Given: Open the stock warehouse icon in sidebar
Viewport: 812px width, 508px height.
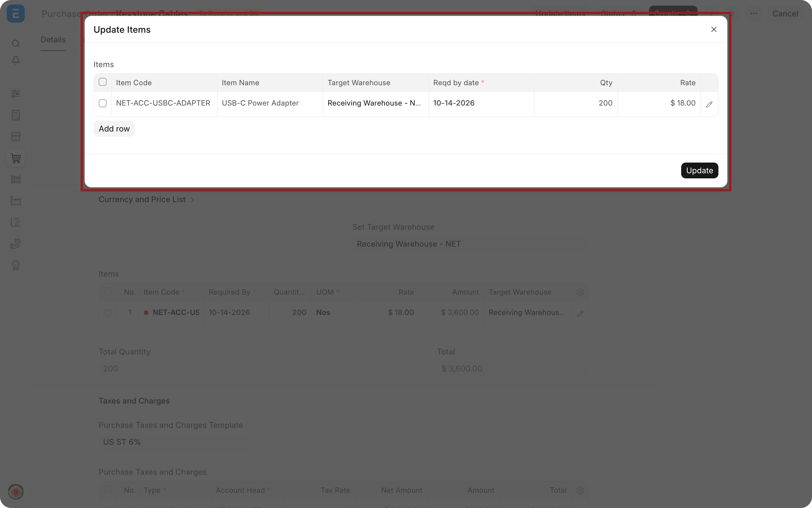Looking at the screenshot, I should point(16,179).
